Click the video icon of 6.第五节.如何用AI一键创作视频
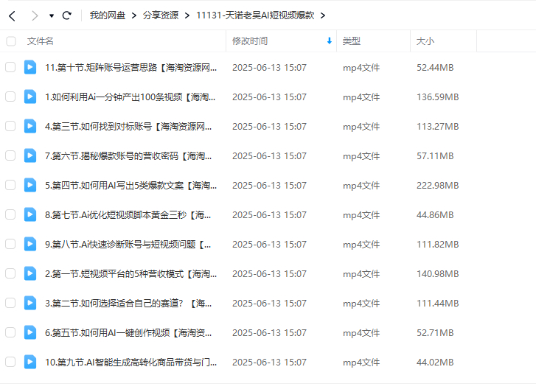536x392 pixels. (x=30, y=332)
